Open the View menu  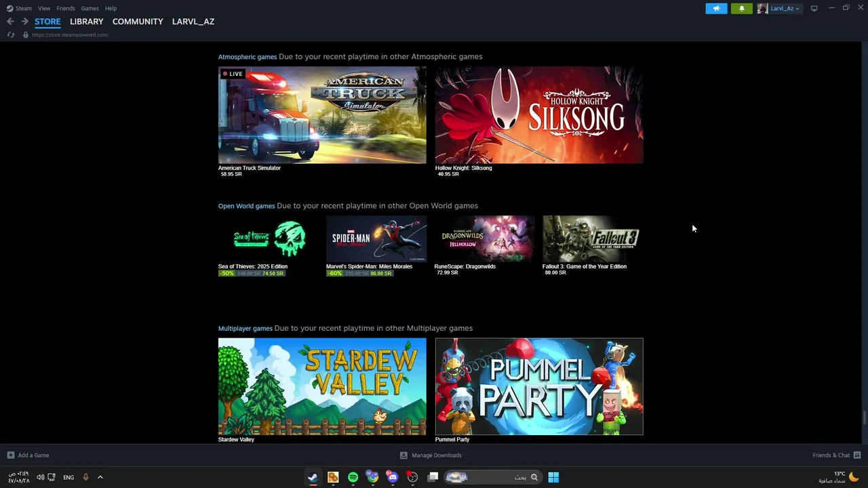point(44,8)
